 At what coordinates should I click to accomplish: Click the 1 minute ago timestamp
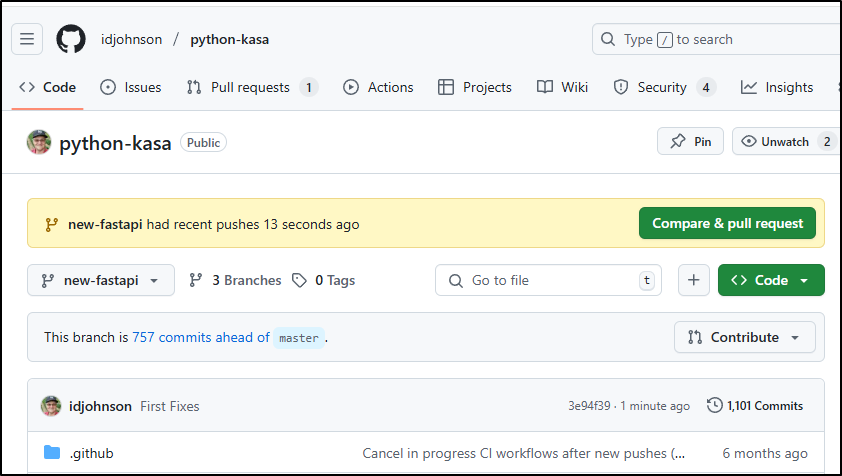pos(655,406)
